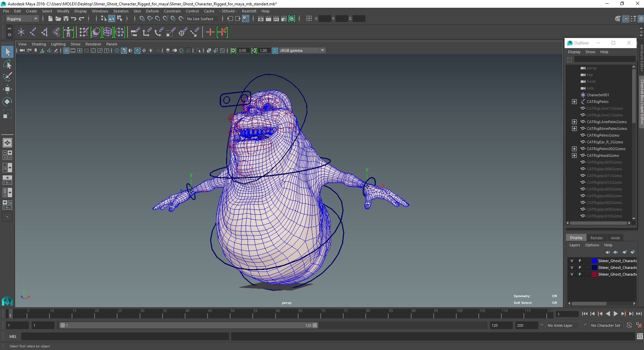This screenshot has width=644, height=350.
Task: Open the viewport Shading menu
Action: (x=39, y=44)
